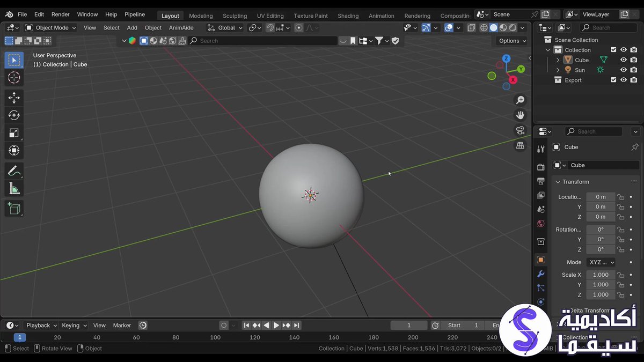Click the red X axis gizmo ball
Viewport: 644px width, 362px height.
tap(513, 80)
